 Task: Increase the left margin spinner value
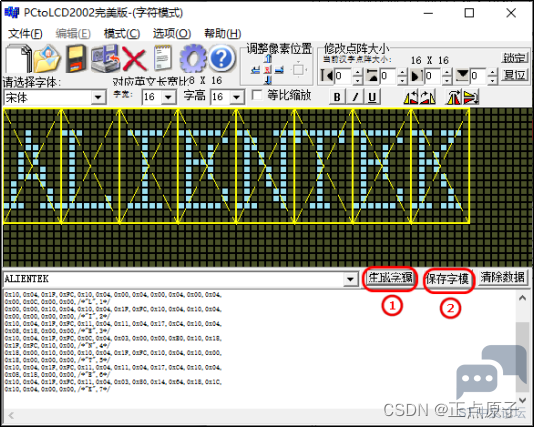click(x=357, y=72)
